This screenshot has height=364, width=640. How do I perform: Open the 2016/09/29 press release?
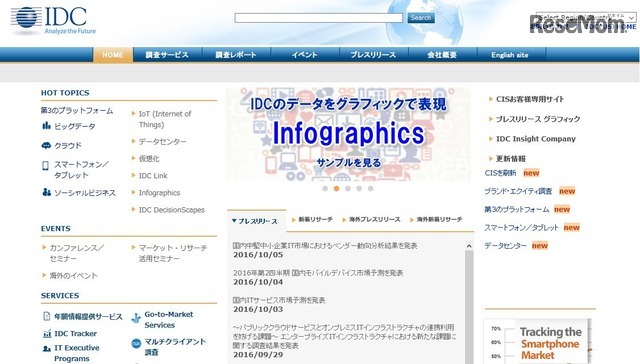tap(344, 336)
